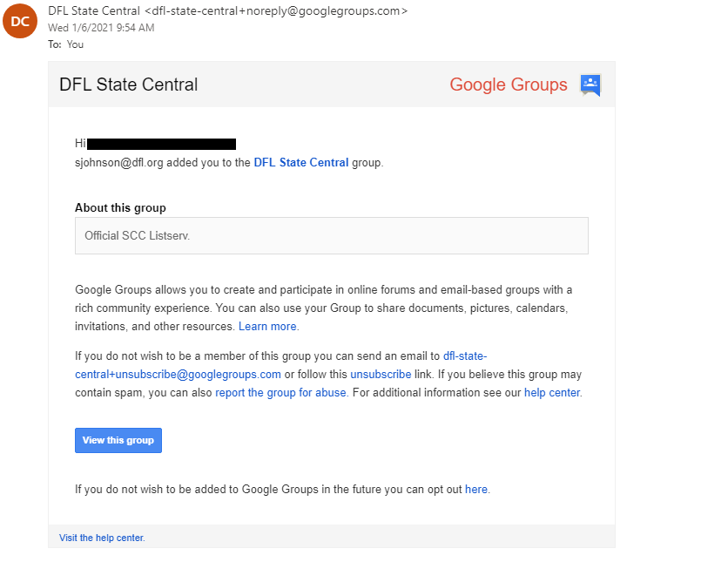Follow the Learn more link

[x=267, y=327]
